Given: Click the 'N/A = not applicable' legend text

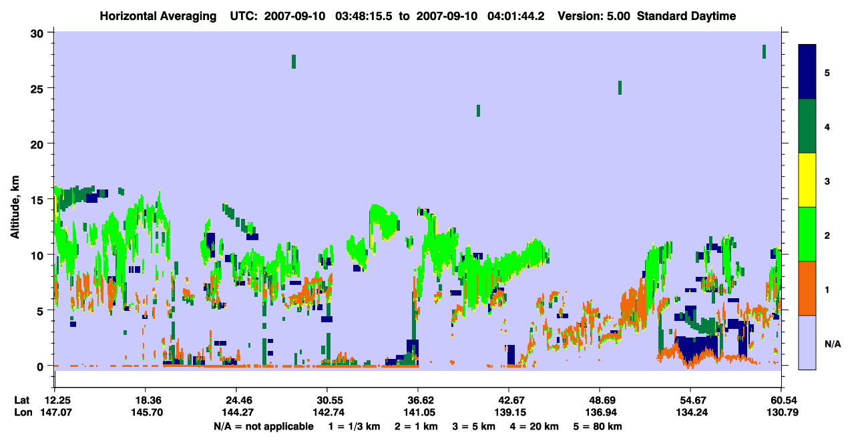Looking at the screenshot, I should [263, 426].
